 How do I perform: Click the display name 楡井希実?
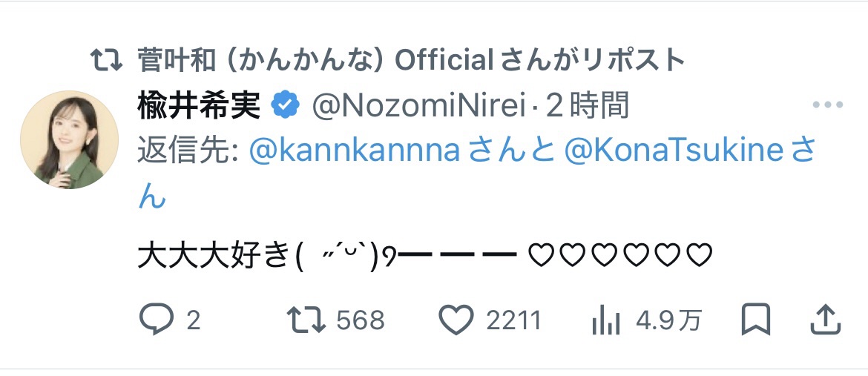coord(199,106)
